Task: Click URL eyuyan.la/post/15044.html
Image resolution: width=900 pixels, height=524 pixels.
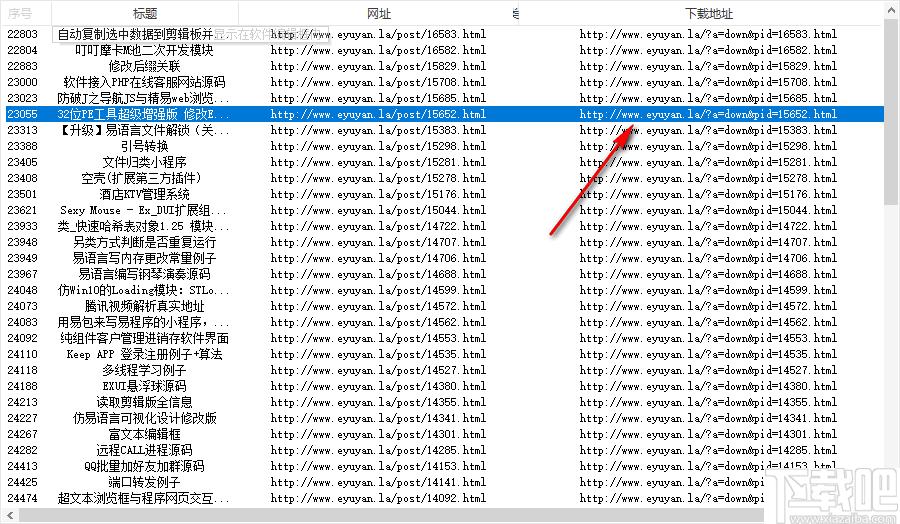Action: click(378, 210)
